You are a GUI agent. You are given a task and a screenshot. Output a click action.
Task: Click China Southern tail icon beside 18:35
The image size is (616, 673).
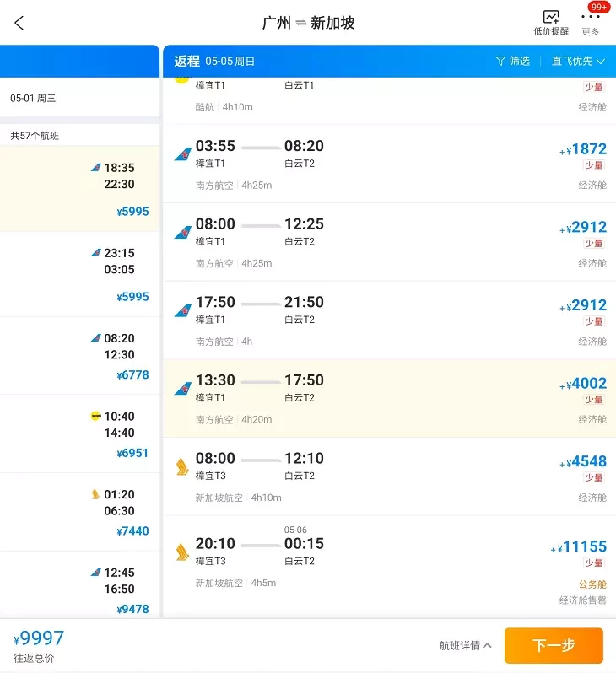click(x=96, y=167)
